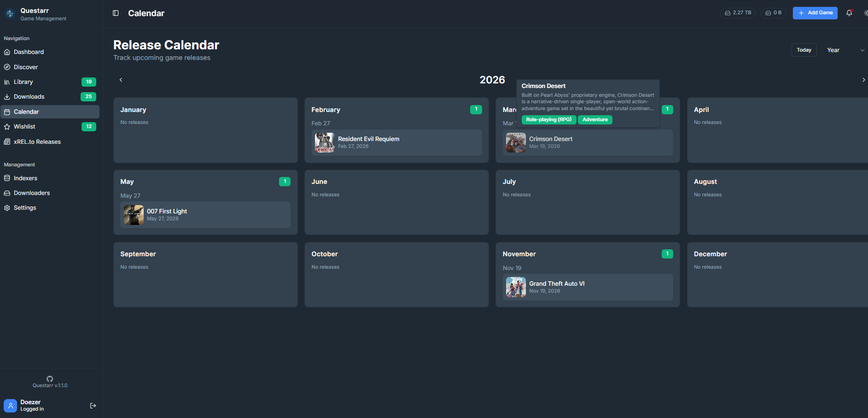868x418 pixels.
Task: Open Dashboard in the navigation
Action: pyautogui.click(x=29, y=52)
